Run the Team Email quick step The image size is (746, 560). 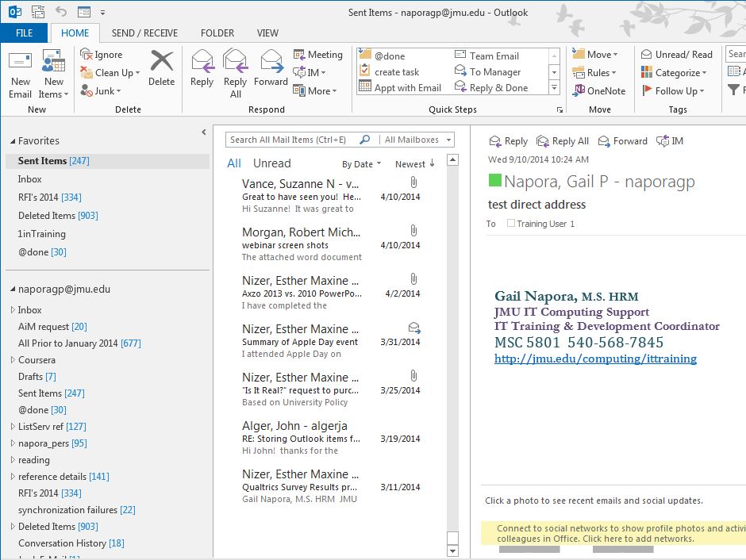point(486,56)
